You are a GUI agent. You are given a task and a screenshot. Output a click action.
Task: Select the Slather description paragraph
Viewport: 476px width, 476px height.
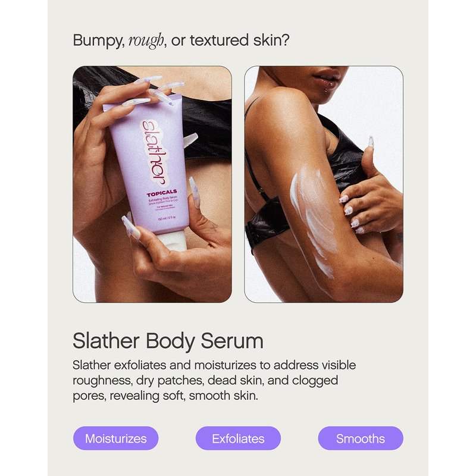click(x=214, y=380)
